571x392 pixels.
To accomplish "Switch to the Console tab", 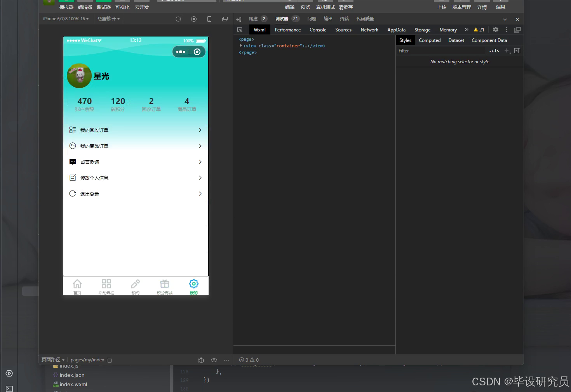I will tap(318, 30).
